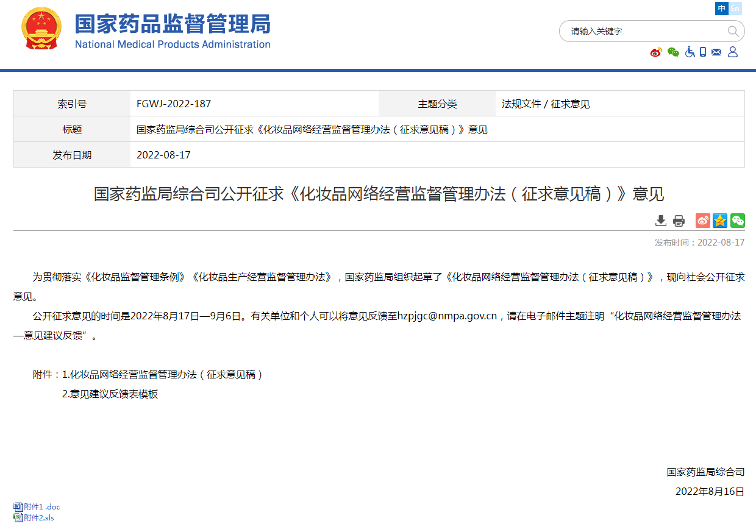Switch language to English (En)
The image size is (756, 532).
click(x=736, y=9)
